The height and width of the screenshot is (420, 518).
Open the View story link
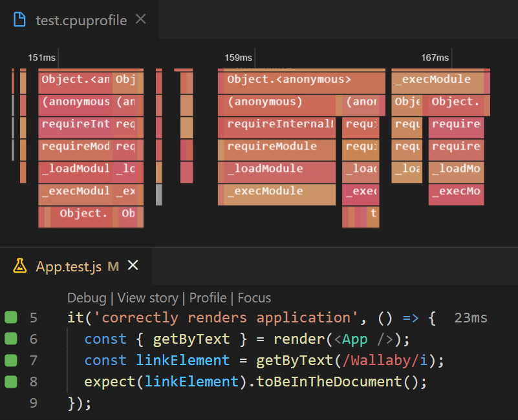pyautogui.click(x=147, y=298)
